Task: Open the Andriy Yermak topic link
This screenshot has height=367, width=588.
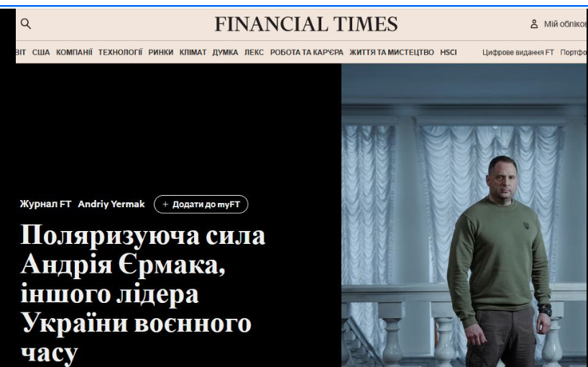Action: 111,204
